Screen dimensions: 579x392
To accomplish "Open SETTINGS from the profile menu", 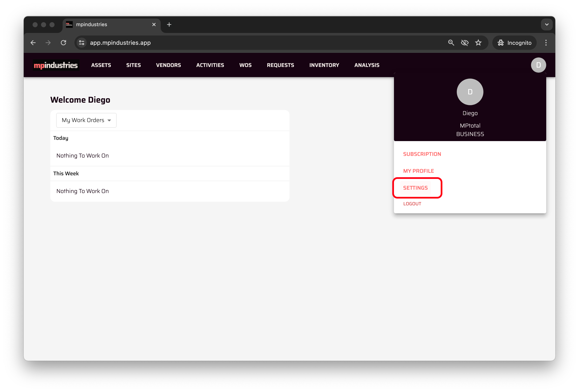I will click(415, 188).
